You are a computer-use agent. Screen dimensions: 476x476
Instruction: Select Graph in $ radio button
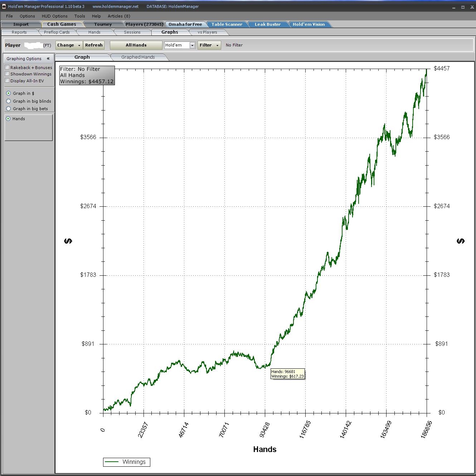coord(9,93)
